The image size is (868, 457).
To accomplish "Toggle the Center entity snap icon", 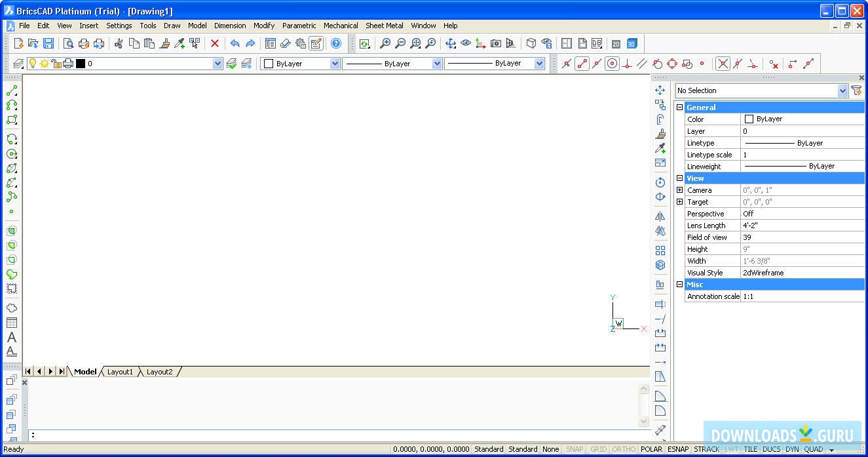I will click(x=612, y=64).
